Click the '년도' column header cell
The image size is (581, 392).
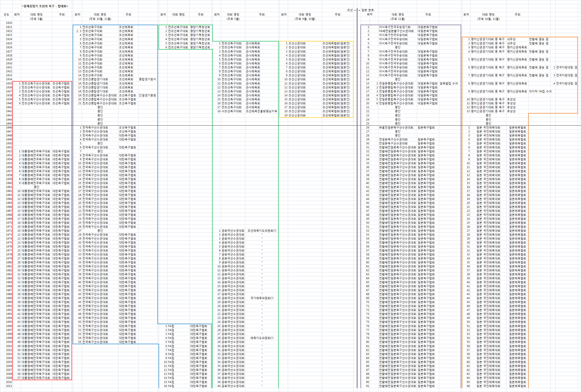tap(7, 15)
